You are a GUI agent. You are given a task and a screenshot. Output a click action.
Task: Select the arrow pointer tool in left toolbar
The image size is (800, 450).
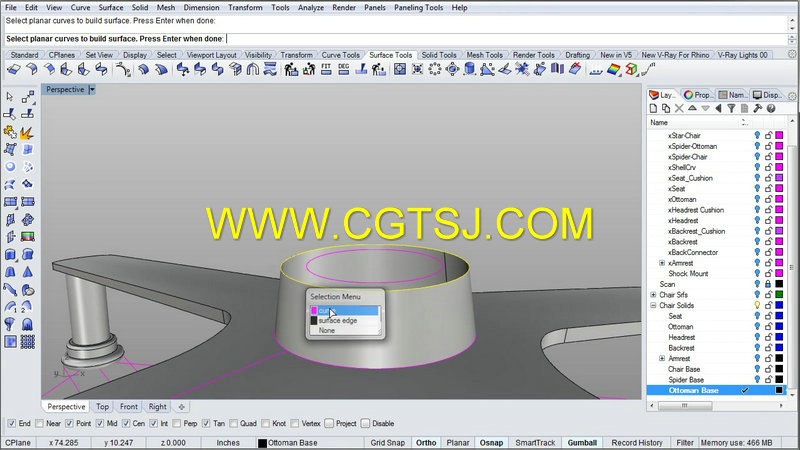coord(10,96)
